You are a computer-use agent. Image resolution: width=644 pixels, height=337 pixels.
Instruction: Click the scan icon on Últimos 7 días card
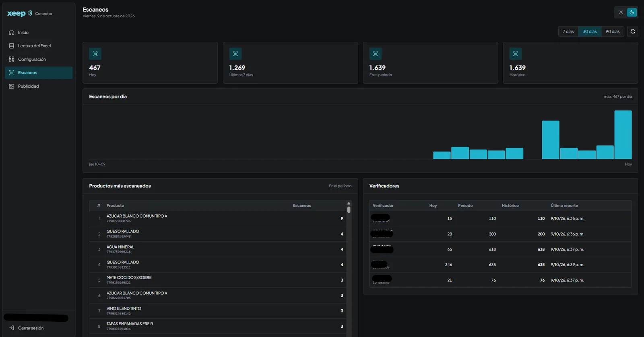[235, 54]
